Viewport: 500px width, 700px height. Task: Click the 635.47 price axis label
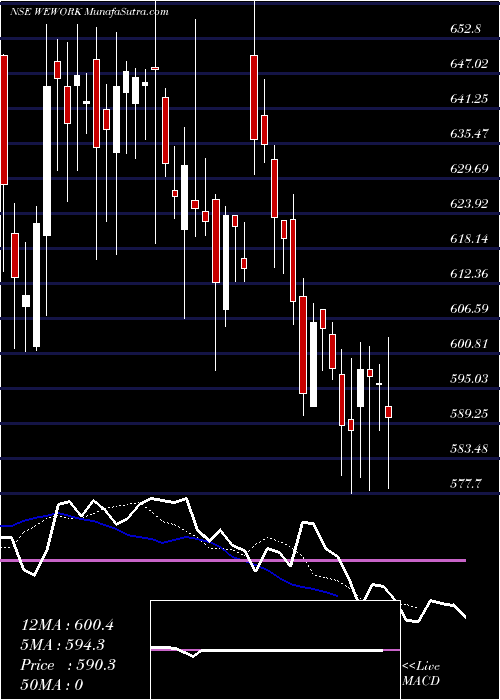pos(469,134)
